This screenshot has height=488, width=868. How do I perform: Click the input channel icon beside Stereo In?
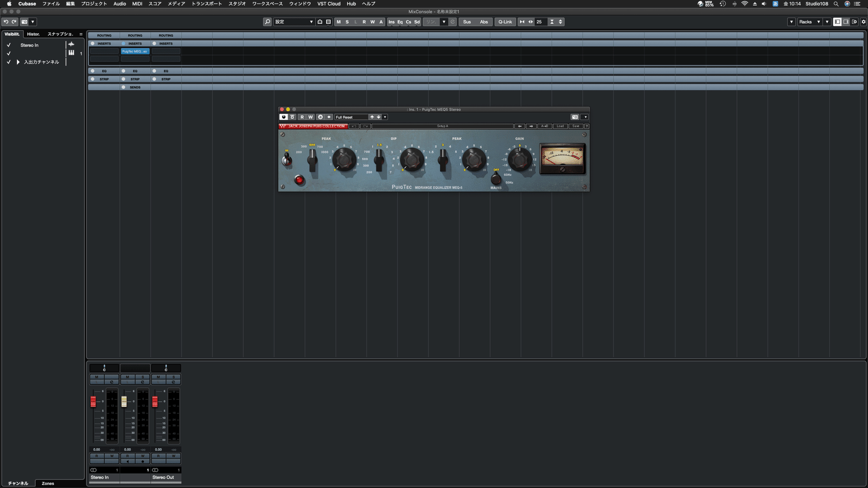click(x=71, y=44)
